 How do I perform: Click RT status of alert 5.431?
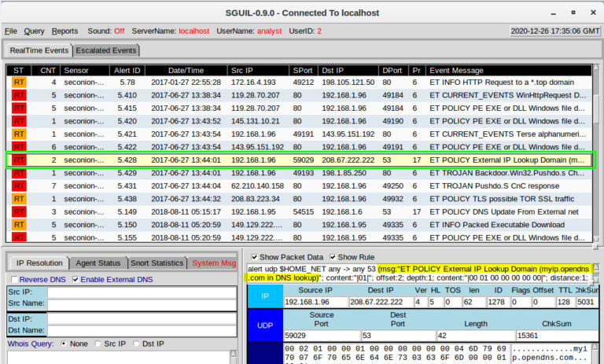tap(19, 186)
